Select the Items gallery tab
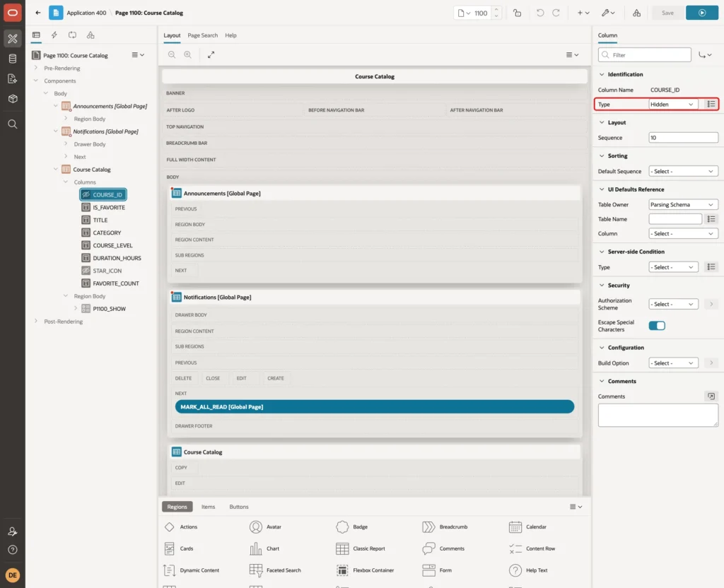The image size is (724, 588). tap(208, 506)
